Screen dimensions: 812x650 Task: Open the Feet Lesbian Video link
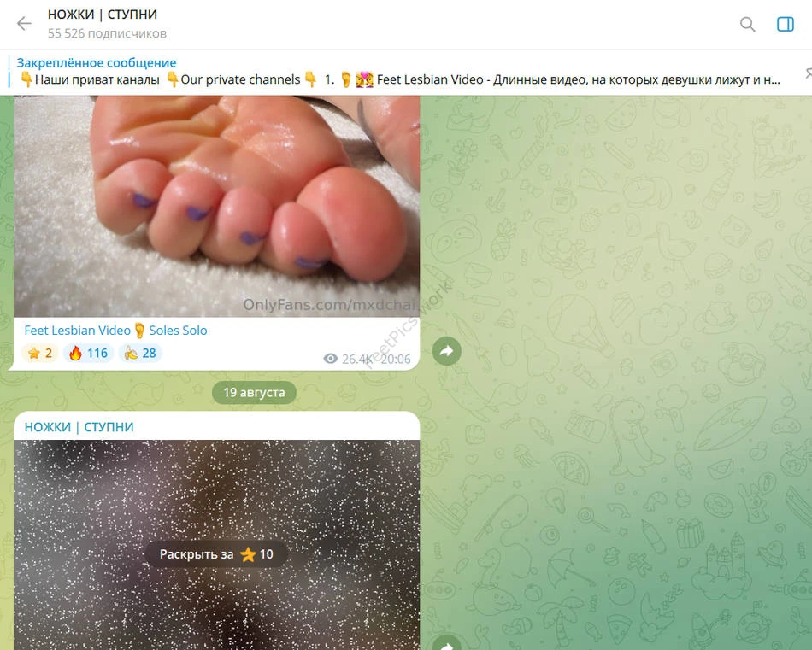coord(77,331)
